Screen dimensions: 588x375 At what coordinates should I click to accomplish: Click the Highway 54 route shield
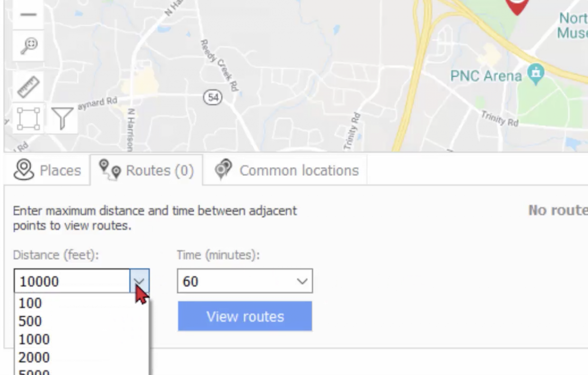213,97
